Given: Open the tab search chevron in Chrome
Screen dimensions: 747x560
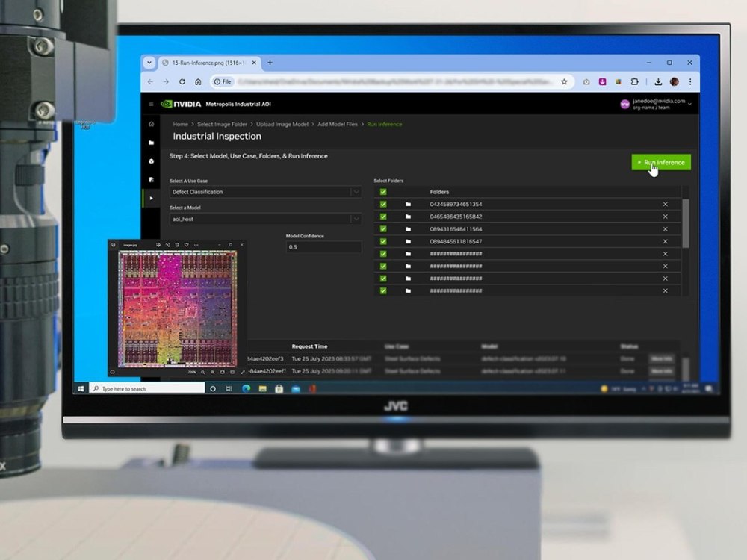Looking at the screenshot, I should pos(149,63).
